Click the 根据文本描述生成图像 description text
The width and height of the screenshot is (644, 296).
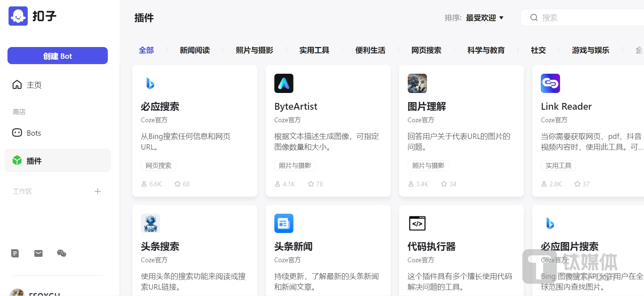pos(327,142)
